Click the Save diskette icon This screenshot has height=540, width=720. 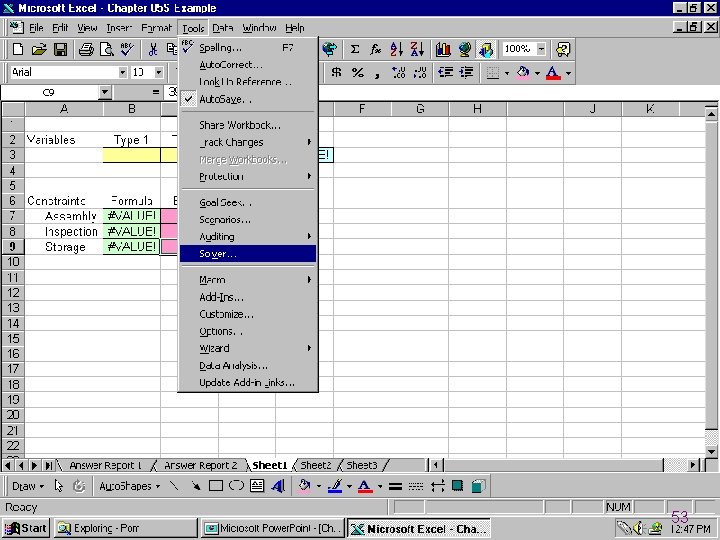pos(61,49)
